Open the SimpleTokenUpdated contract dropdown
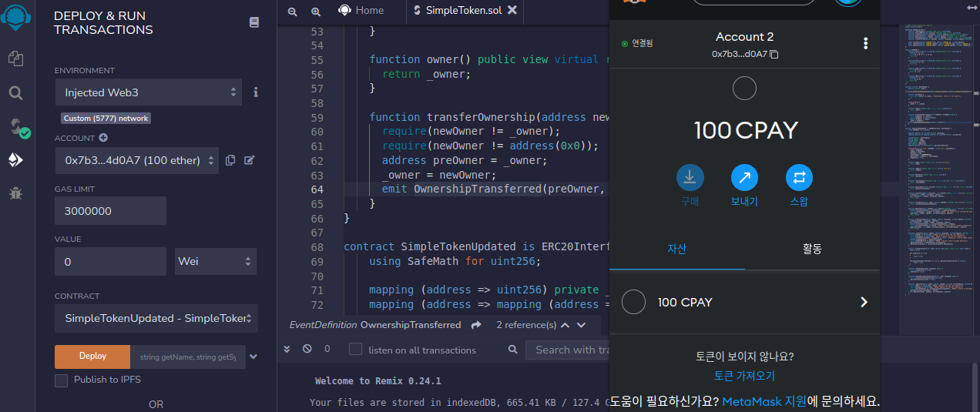980x412 pixels. point(156,318)
